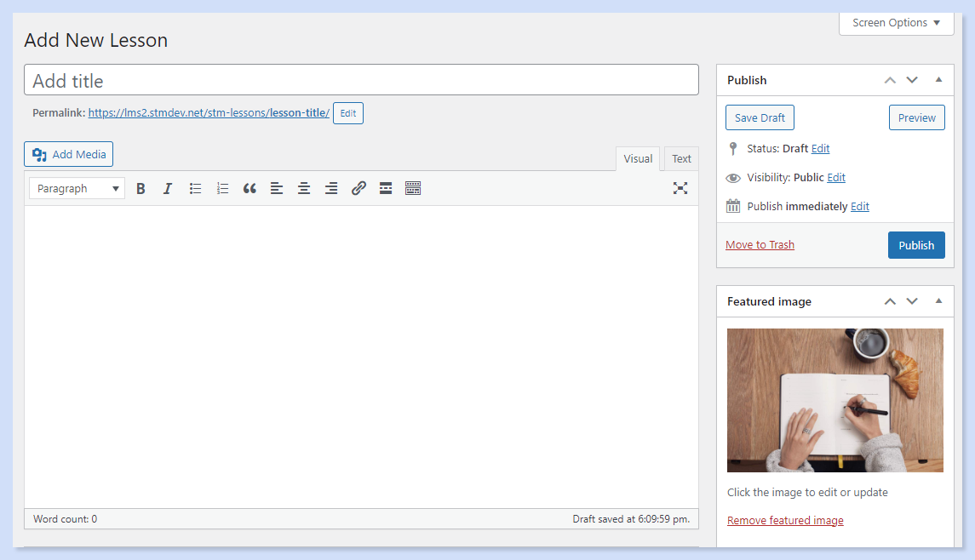Viewport: 975px width, 560px height.
Task: Click the visibility eye icon
Action: [733, 178]
